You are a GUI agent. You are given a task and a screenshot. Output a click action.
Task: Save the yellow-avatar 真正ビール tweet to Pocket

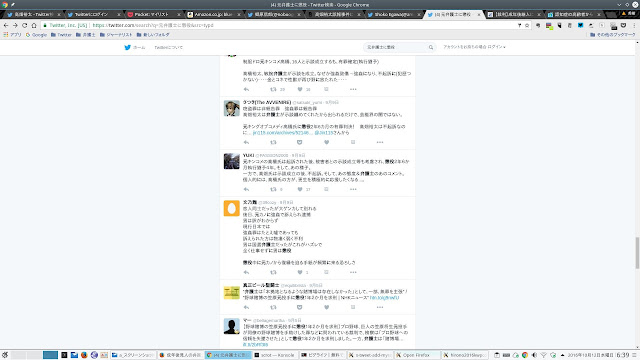coord(300,307)
